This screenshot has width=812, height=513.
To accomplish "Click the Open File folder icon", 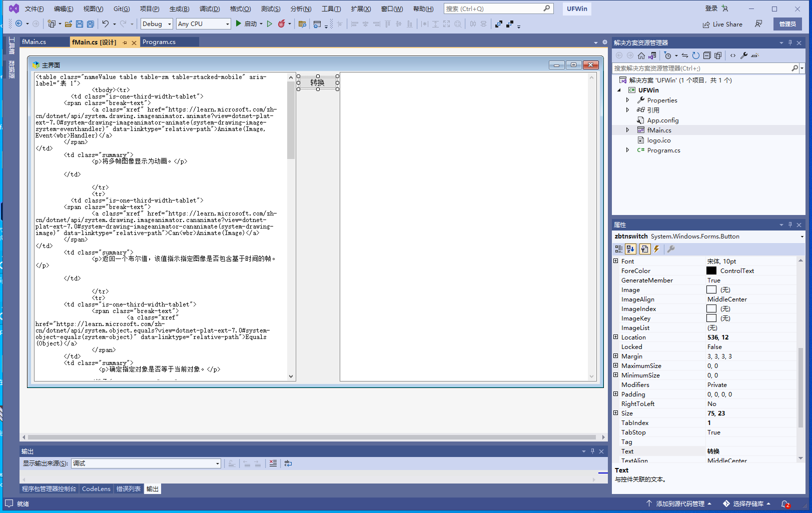I will pos(69,24).
